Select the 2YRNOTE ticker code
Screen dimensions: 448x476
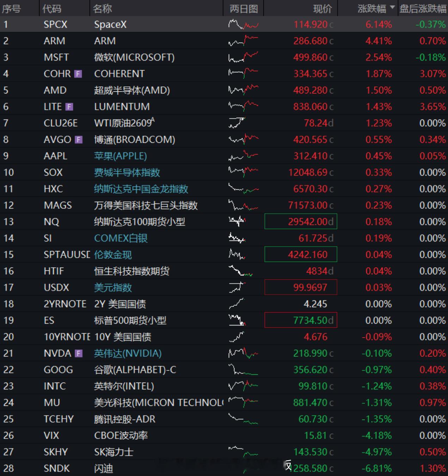(65, 304)
